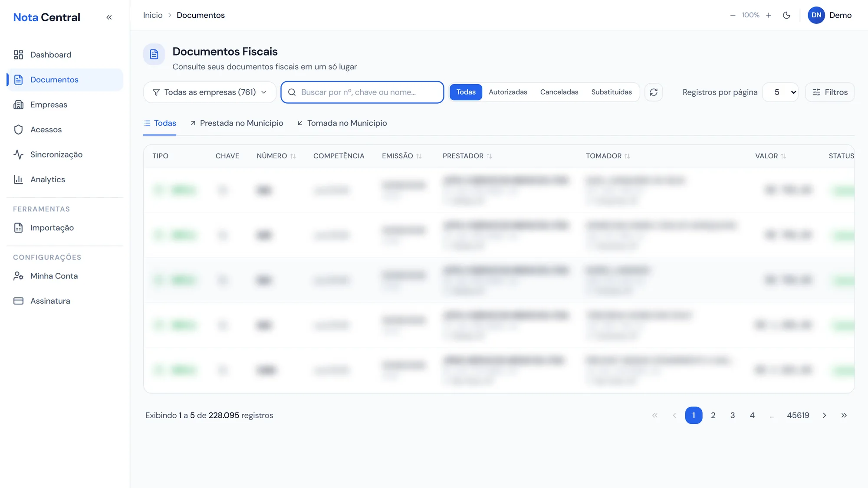Open Minha Conta settings
The width and height of the screenshot is (868, 488).
[65, 276]
